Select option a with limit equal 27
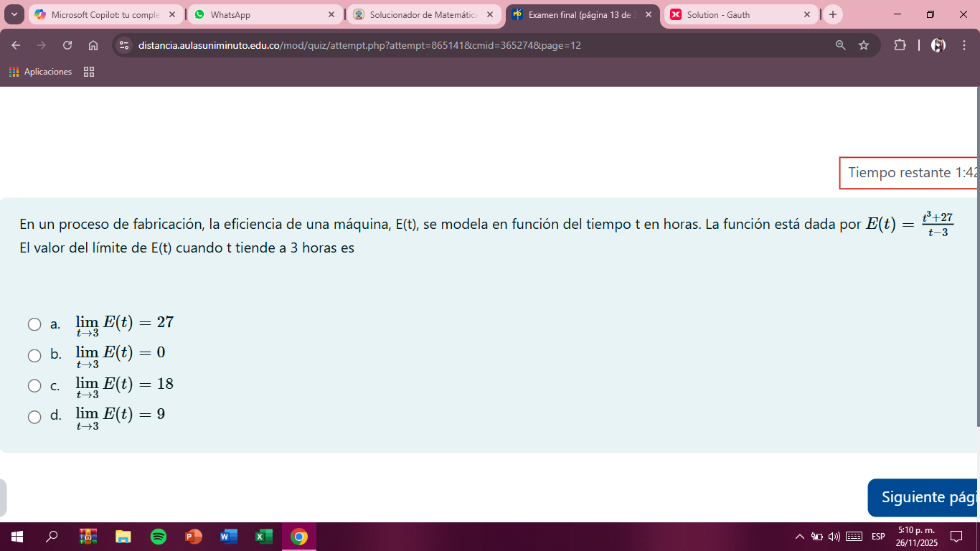Image resolution: width=980 pixels, height=551 pixels. click(34, 324)
